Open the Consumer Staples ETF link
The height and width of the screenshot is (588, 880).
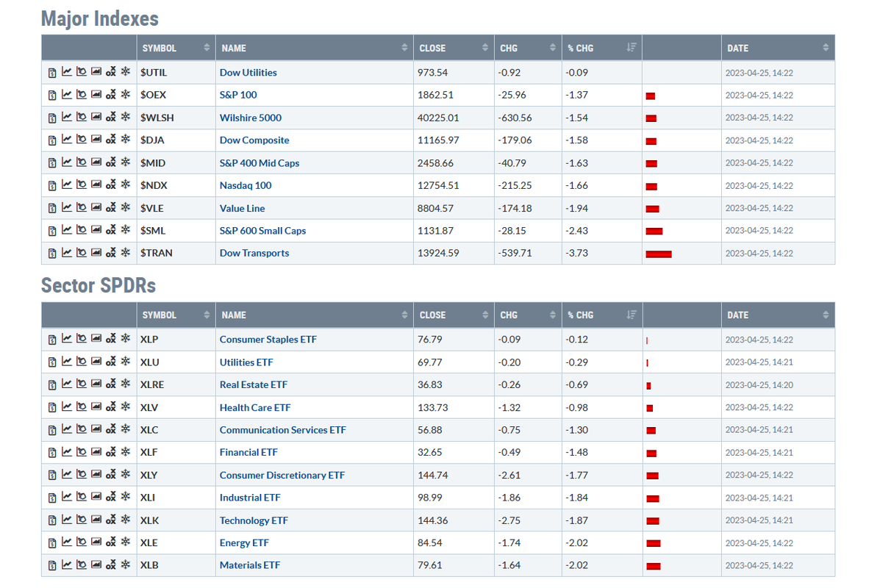(268, 340)
